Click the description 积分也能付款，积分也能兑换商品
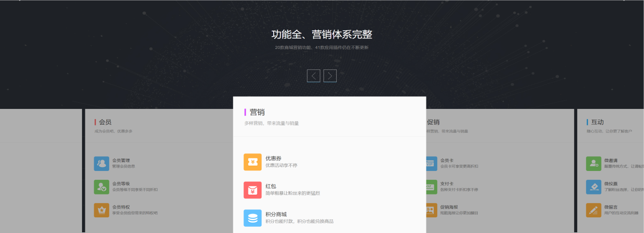Screen dimensions: 644x233 click(300, 222)
